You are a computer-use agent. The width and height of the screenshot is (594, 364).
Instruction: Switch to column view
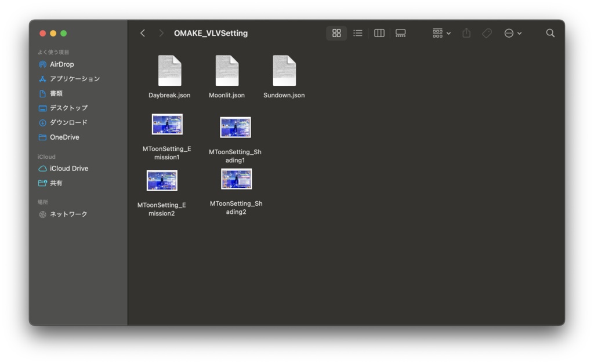click(379, 33)
